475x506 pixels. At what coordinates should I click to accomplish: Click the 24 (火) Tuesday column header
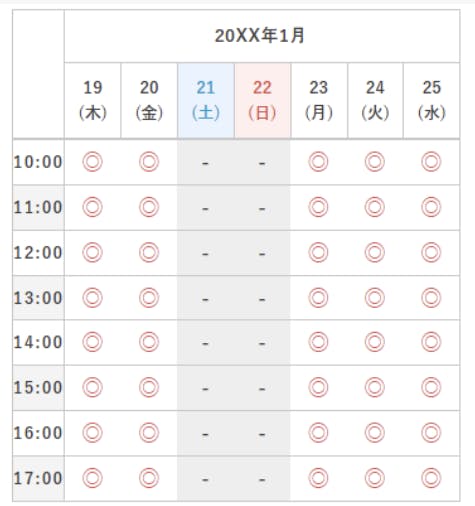[375, 100]
